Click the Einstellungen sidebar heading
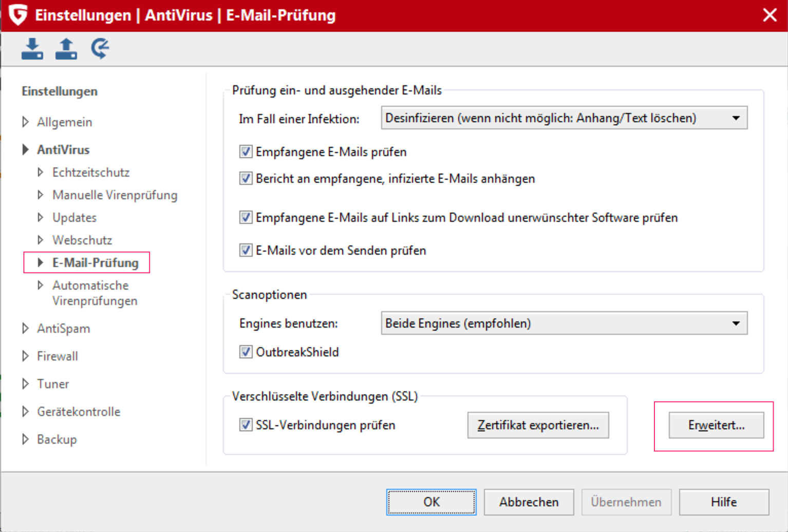 click(x=60, y=91)
